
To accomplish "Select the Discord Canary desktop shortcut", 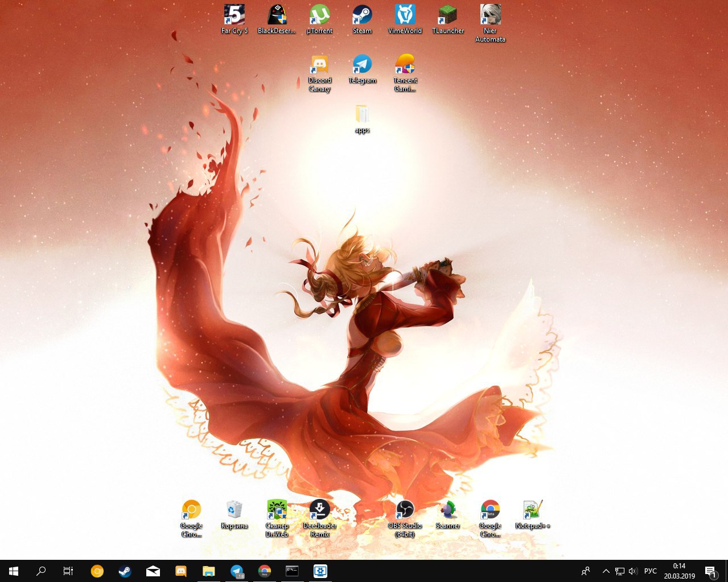I will coord(319,73).
